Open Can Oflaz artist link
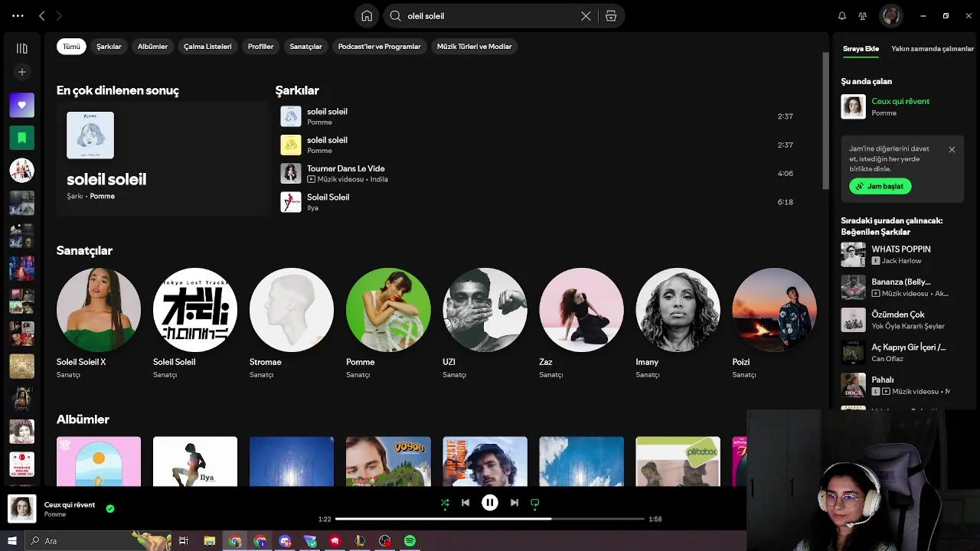Image resolution: width=980 pixels, height=551 pixels. (888, 359)
